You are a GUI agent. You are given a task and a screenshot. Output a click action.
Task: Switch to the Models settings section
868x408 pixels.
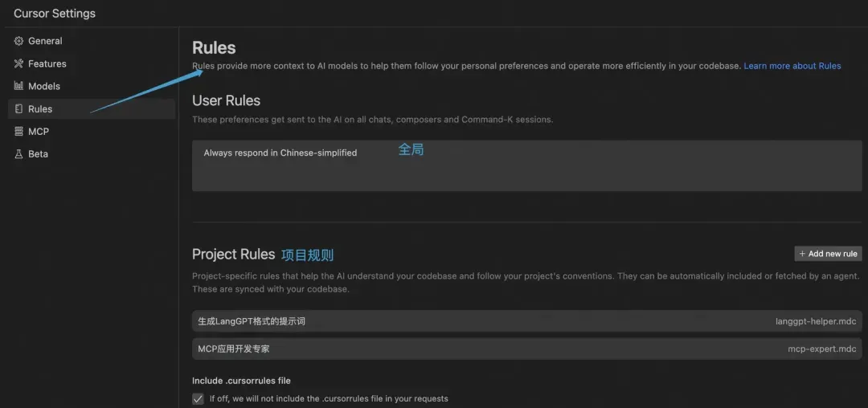(92, 86)
